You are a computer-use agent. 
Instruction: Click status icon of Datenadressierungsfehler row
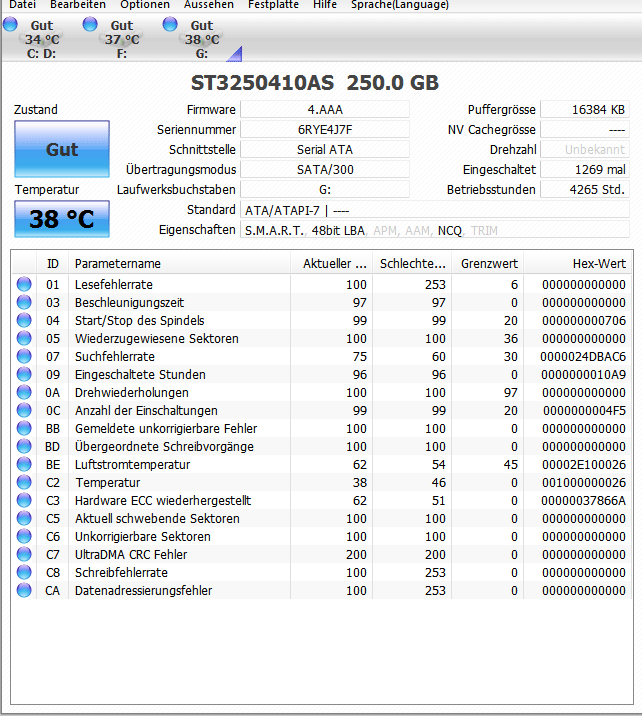tap(24, 590)
